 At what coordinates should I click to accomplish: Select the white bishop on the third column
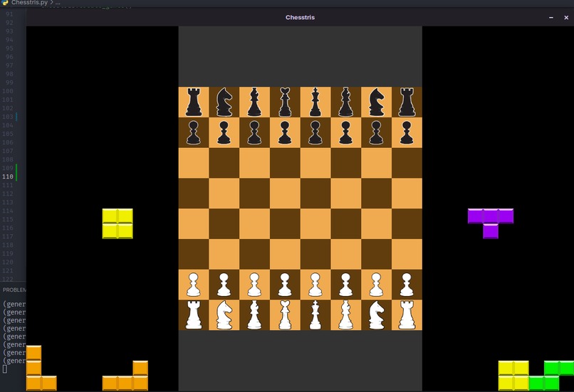point(254,315)
